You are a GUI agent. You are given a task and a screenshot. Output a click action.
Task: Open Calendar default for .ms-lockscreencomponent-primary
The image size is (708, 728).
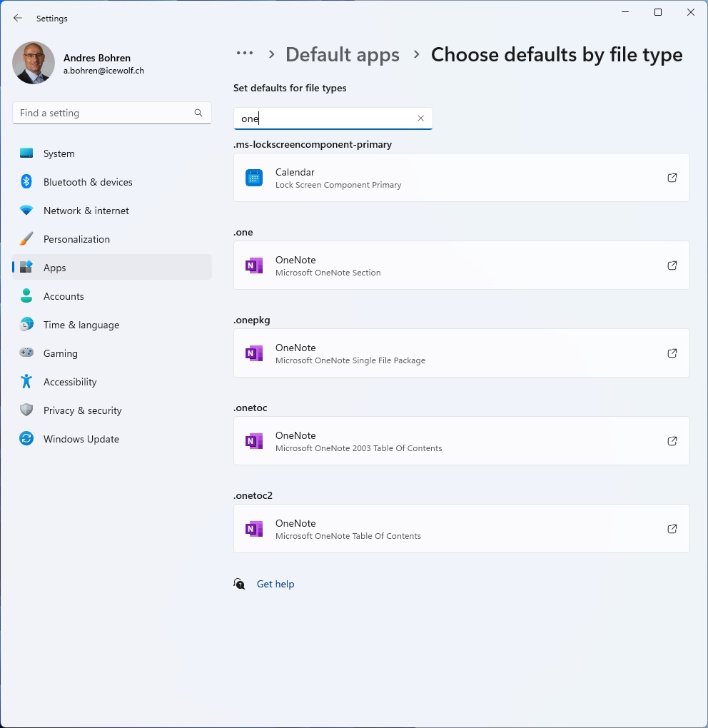[462, 177]
